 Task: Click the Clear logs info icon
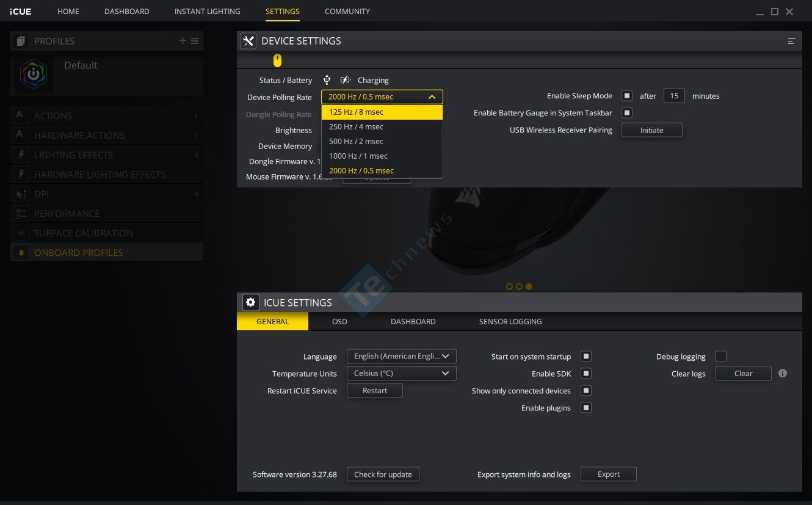point(783,373)
